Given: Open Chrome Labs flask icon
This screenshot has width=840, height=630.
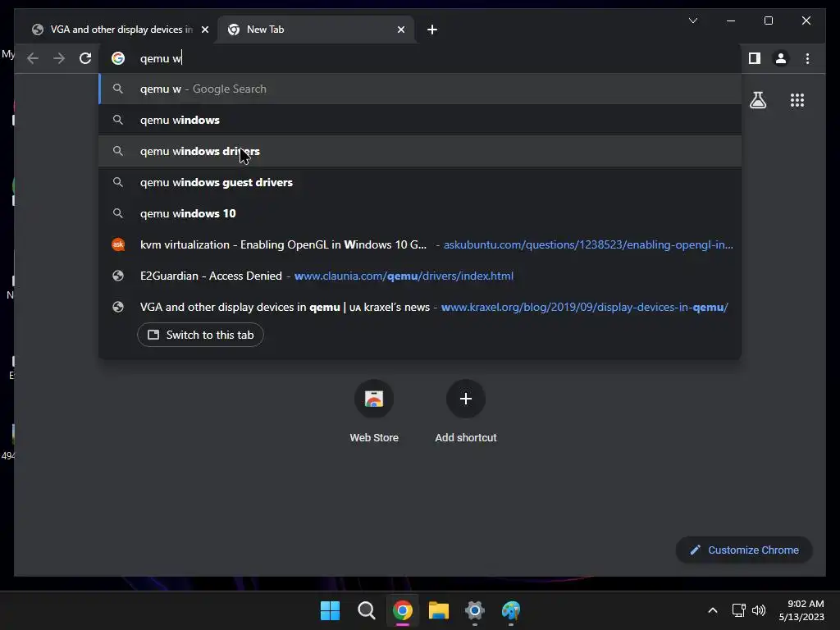Looking at the screenshot, I should click(x=757, y=100).
